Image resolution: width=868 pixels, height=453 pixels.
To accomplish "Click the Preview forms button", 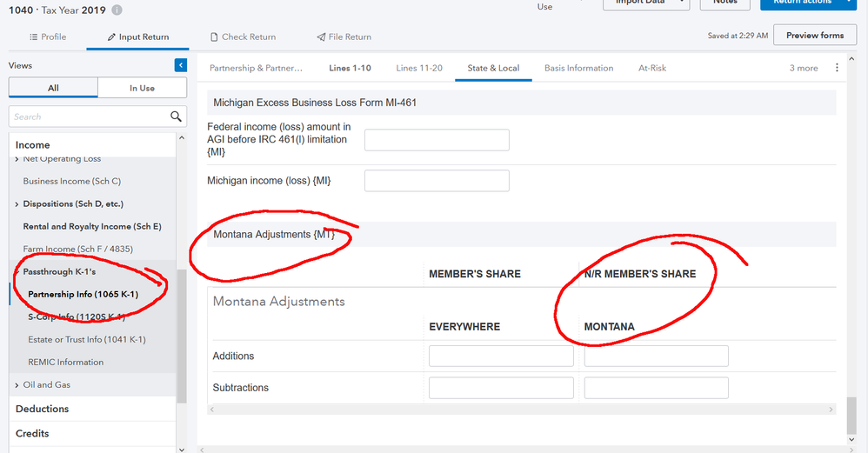I will pyautogui.click(x=814, y=36).
